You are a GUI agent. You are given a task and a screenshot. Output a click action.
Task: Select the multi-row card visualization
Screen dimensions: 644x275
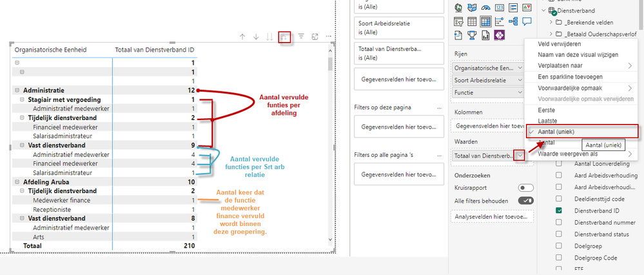point(513,8)
